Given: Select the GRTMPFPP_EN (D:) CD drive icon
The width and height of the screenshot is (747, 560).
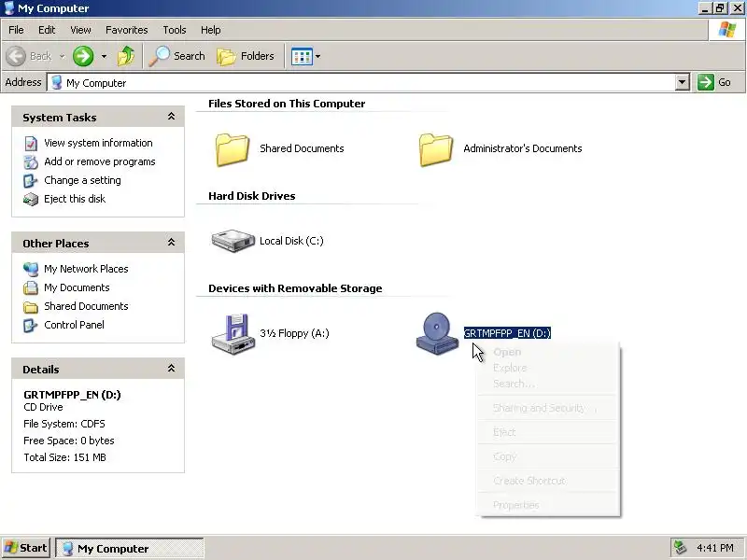Looking at the screenshot, I should [437, 333].
